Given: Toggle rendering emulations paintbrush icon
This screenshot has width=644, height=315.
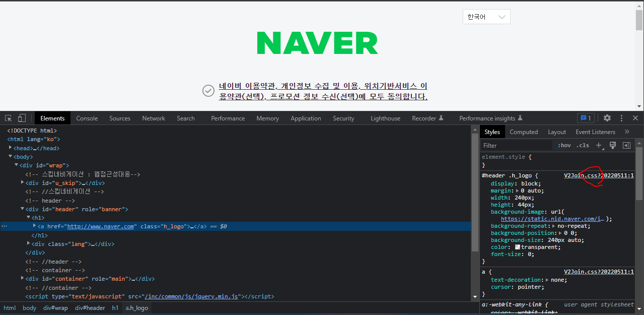Looking at the screenshot, I should click(613, 145).
